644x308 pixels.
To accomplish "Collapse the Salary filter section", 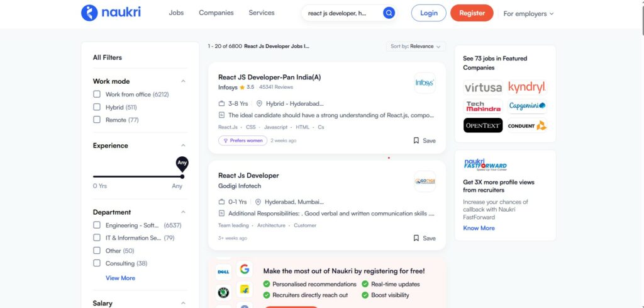I will coord(183,303).
